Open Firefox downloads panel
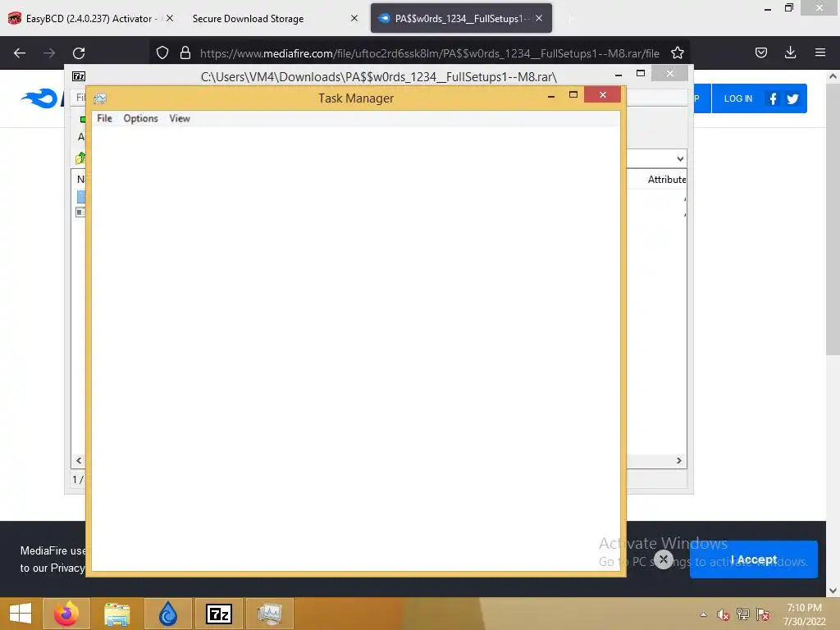 tap(790, 52)
